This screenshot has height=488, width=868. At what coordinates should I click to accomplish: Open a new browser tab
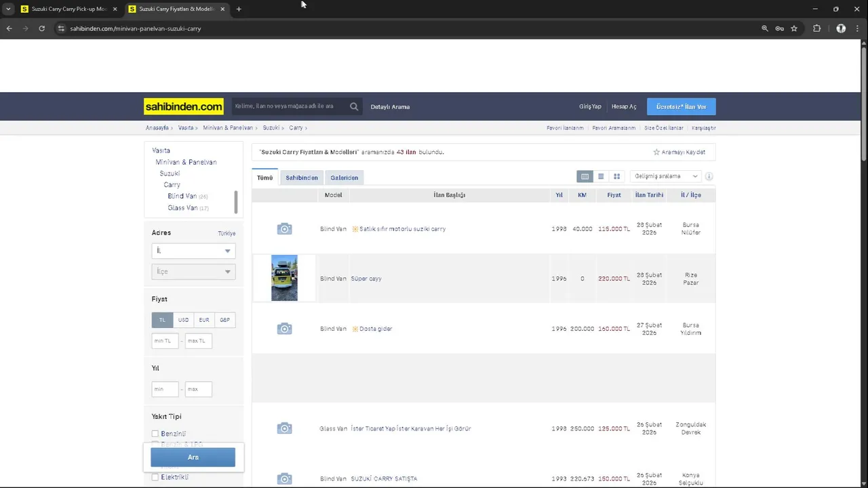coord(239,9)
